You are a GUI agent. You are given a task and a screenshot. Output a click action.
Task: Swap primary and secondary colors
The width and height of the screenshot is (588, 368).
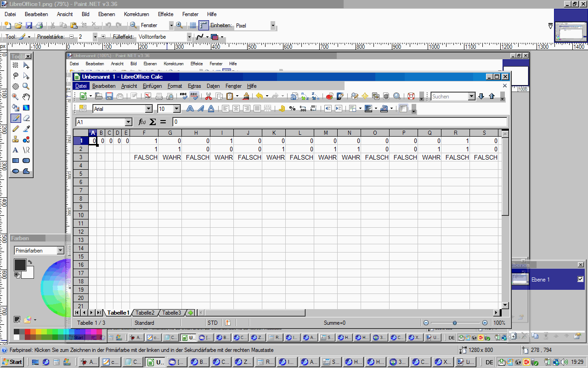[30, 262]
